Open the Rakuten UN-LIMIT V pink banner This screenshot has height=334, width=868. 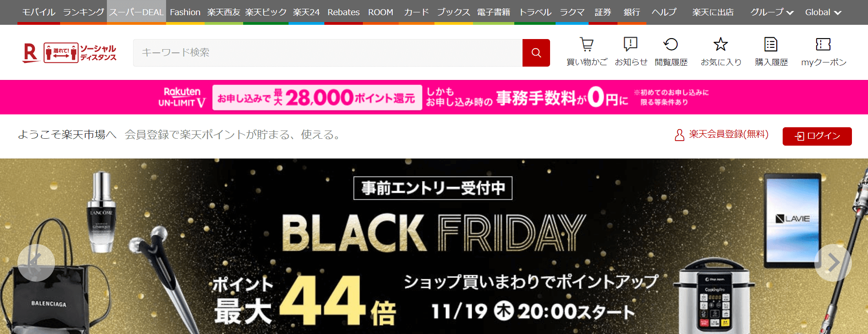pos(434,97)
